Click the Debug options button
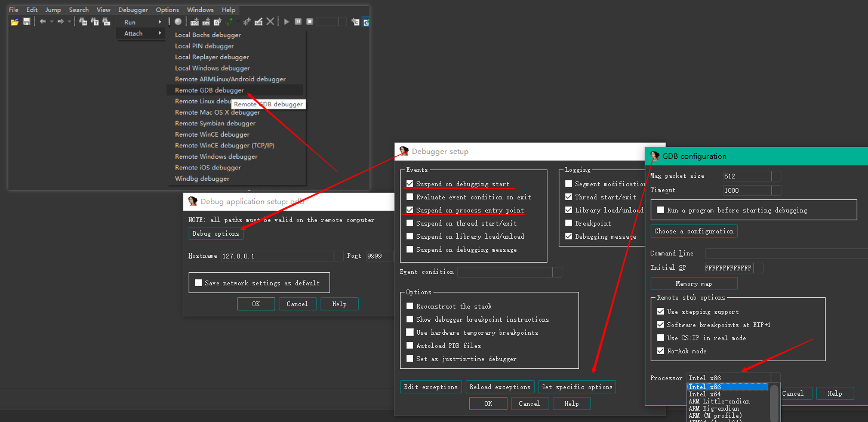The width and height of the screenshot is (868, 422). pyautogui.click(x=216, y=233)
